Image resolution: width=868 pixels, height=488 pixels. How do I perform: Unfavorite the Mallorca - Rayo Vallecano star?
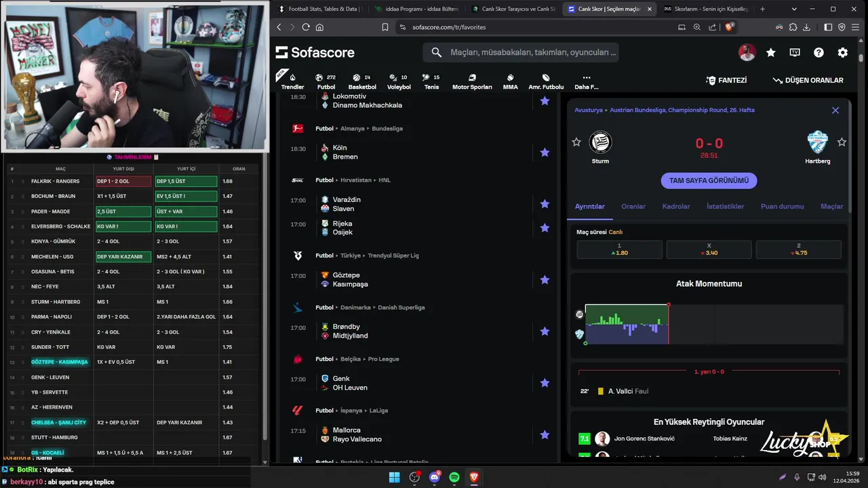(545, 434)
